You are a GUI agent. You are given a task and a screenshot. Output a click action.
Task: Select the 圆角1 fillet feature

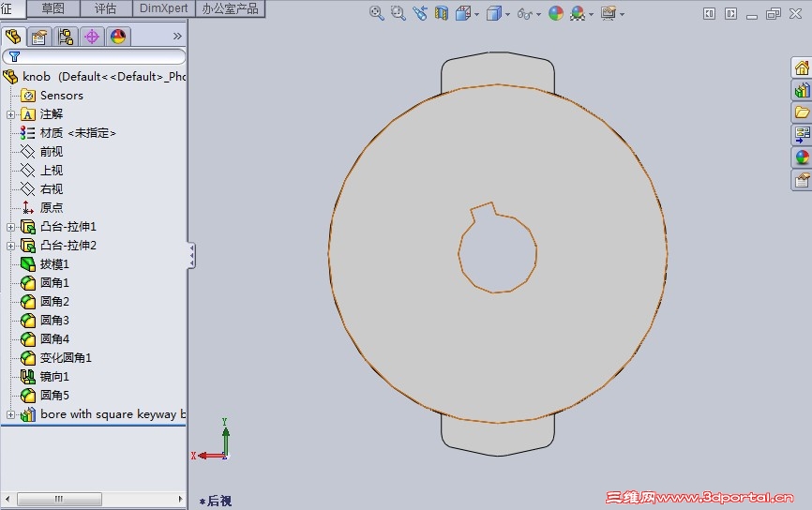44,283
